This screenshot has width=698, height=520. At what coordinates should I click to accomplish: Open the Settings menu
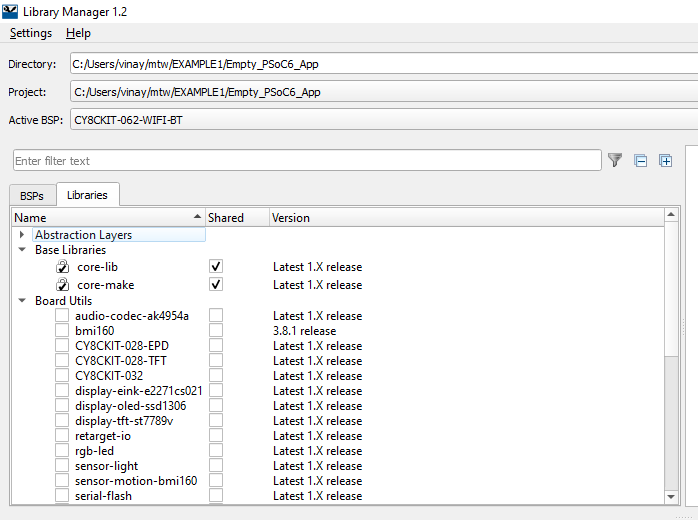pyautogui.click(x=31, y=33)
